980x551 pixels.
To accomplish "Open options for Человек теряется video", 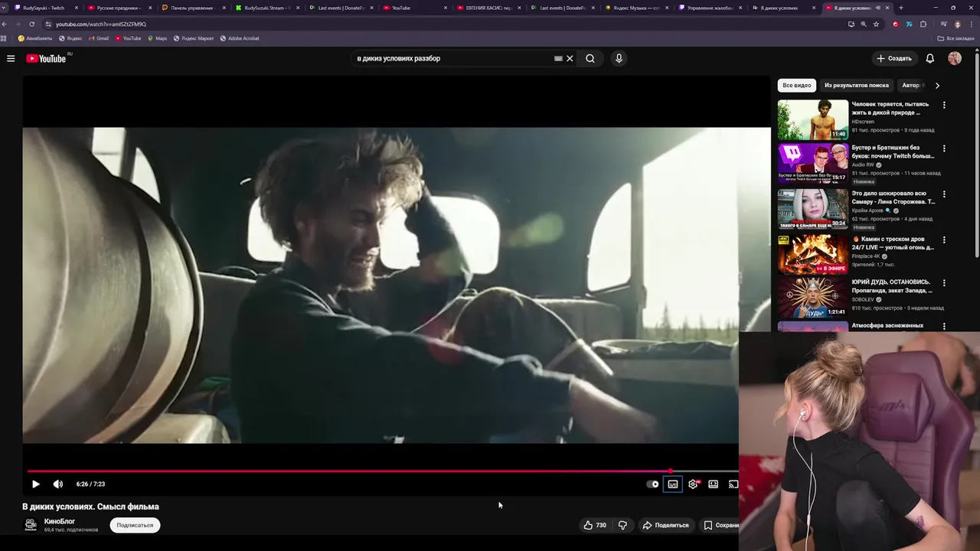I will 944,105.
